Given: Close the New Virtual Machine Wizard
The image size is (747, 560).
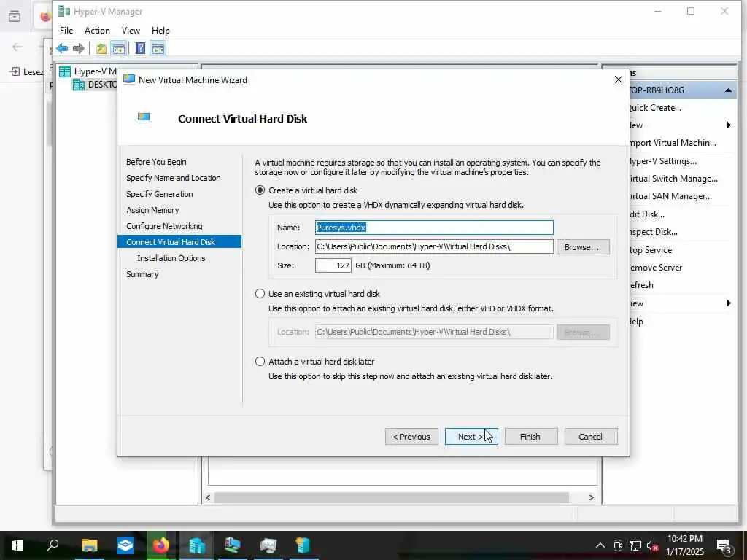Looking at the screenshot, I should tap(619, 79).
